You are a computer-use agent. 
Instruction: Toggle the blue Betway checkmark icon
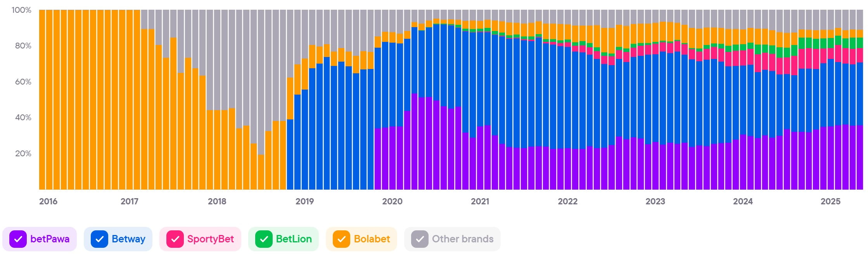(x=99, y=239)
